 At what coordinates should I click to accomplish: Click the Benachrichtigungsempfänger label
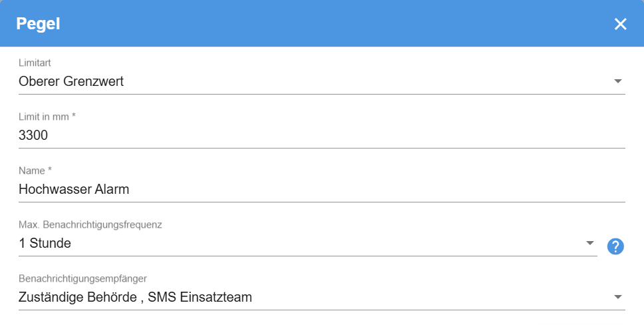82,278
